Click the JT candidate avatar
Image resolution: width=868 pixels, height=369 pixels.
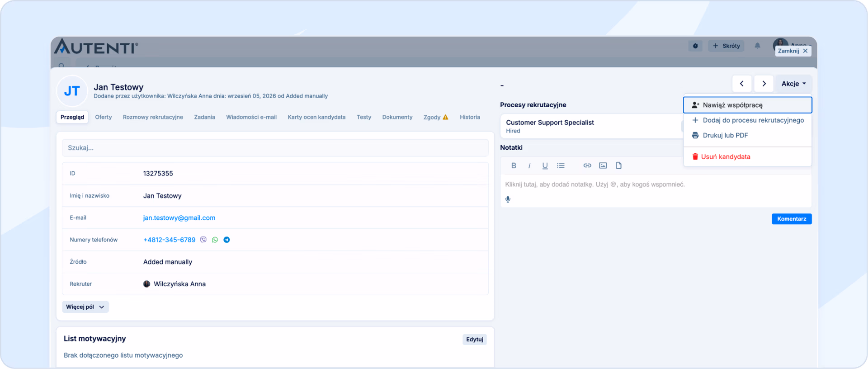coord(72,91)
